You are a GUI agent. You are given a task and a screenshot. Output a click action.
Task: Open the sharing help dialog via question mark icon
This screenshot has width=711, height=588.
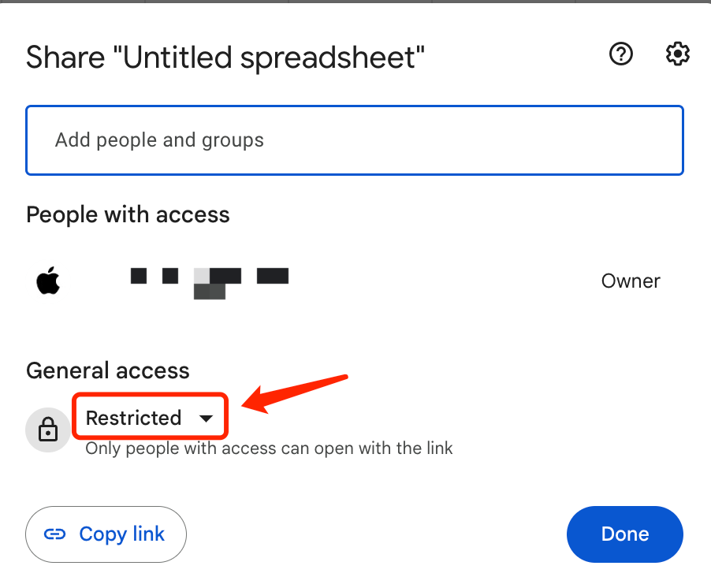[621, 54]
